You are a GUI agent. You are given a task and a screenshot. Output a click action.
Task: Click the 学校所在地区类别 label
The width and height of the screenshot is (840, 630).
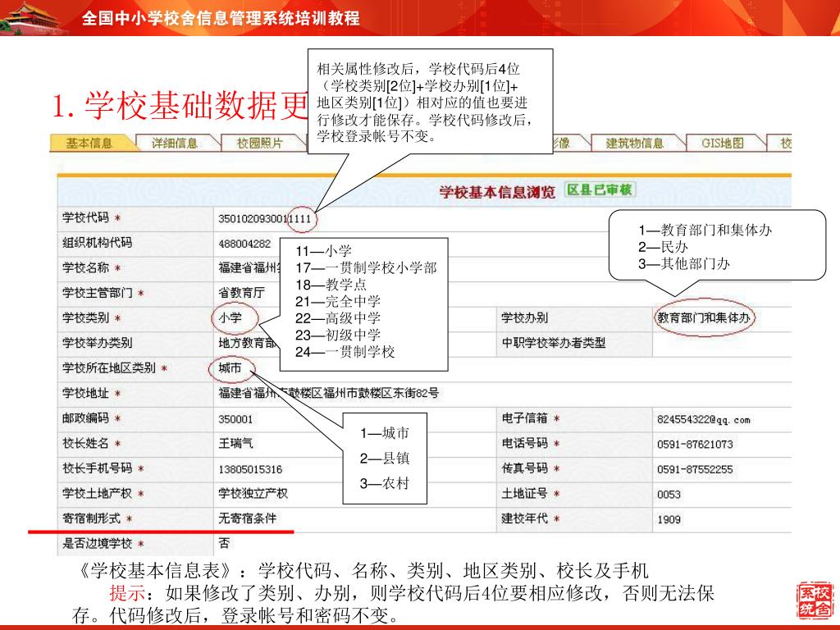coord(109,368)
